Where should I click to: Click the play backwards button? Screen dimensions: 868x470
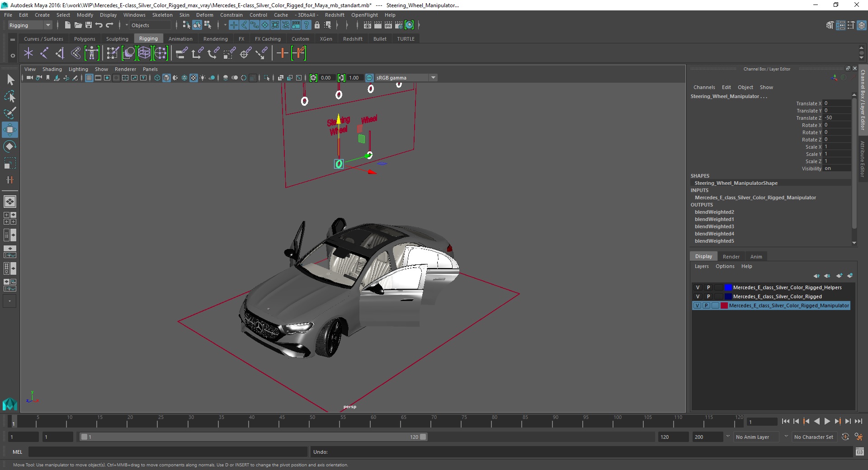[x=816, y=421]
